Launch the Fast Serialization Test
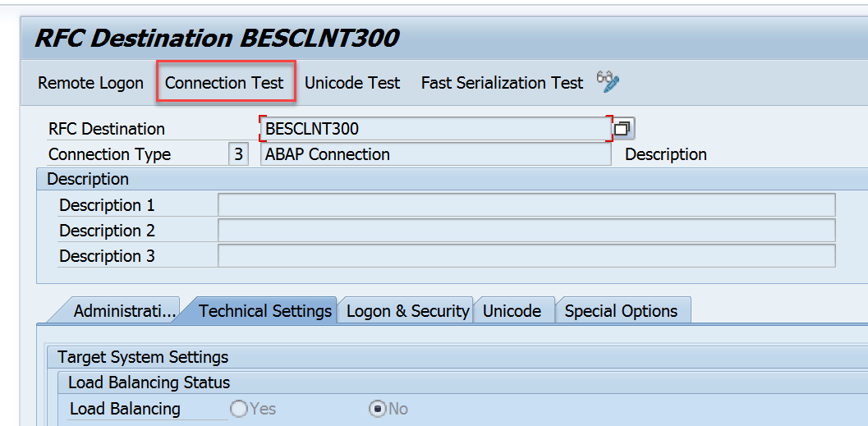The height and width of the screenshot is (426, 868). [502, 83]
